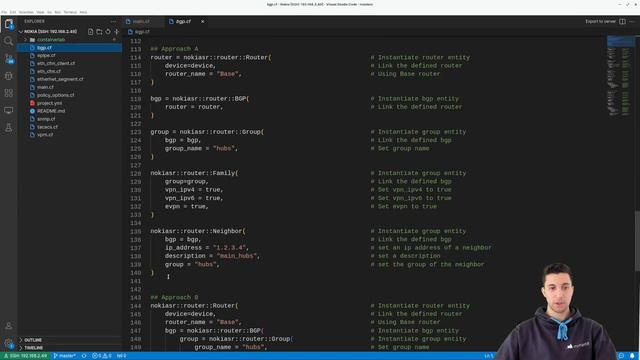Screen dimensions: 640x360
Task: Click the "## Approach A" comment line
Action: pos(174,49)
